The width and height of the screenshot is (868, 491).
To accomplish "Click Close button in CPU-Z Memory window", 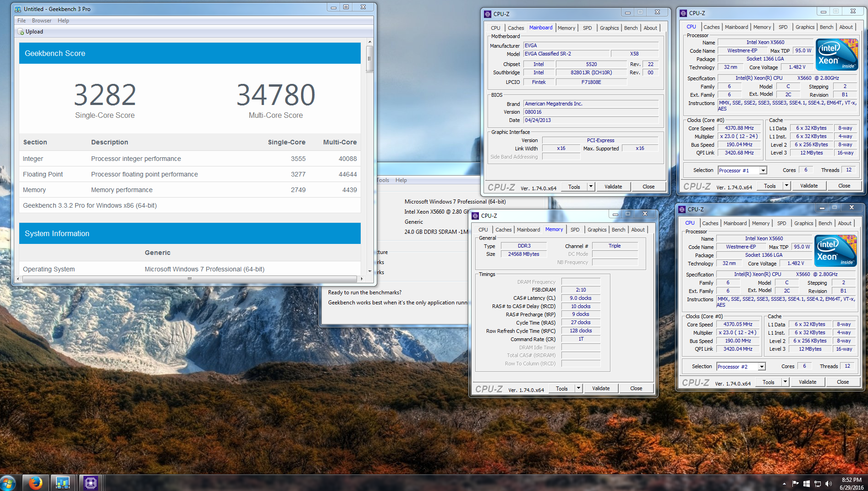I will [x=636, y=388].
